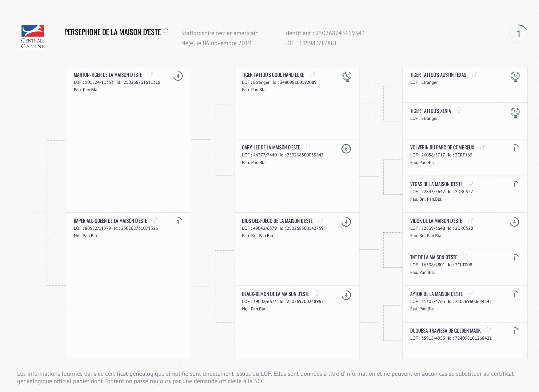The height and width of the screenshot is (392, 539).
Task: Click the globe icon for Tiger Tattoo's Cool Hand Luke
Action: pyautogui.click(x=347, y=77)
